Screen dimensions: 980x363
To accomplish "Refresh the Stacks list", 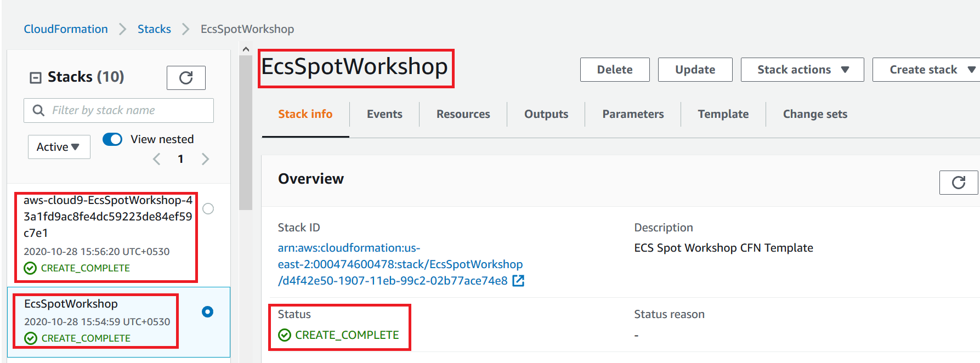I will click(x=186, y=78).
